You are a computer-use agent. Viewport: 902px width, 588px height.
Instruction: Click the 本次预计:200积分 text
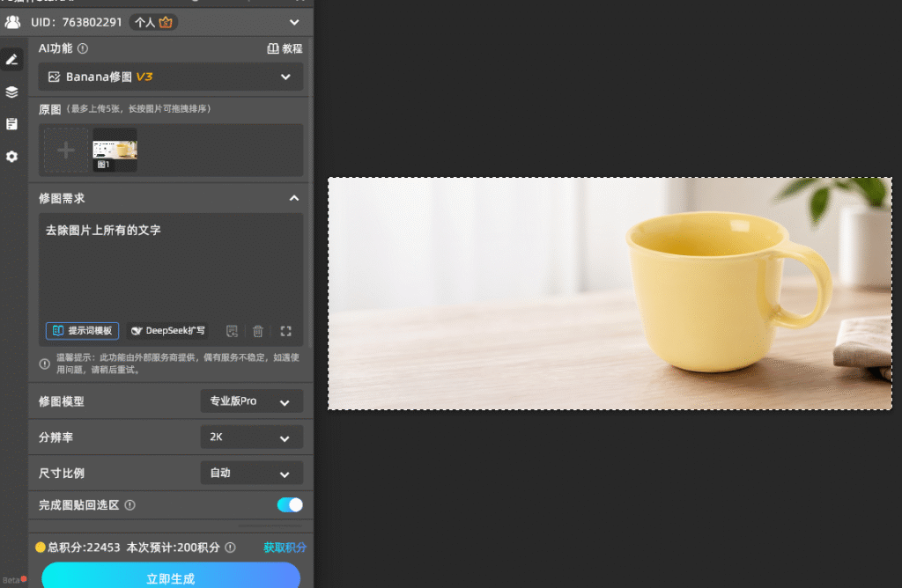tap(174, 548)
